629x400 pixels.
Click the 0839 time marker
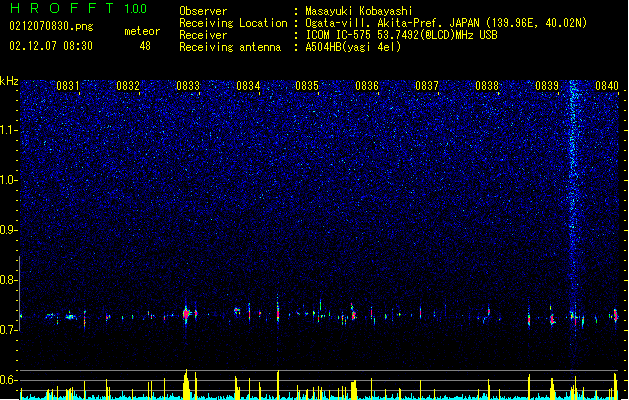(547, 86)
